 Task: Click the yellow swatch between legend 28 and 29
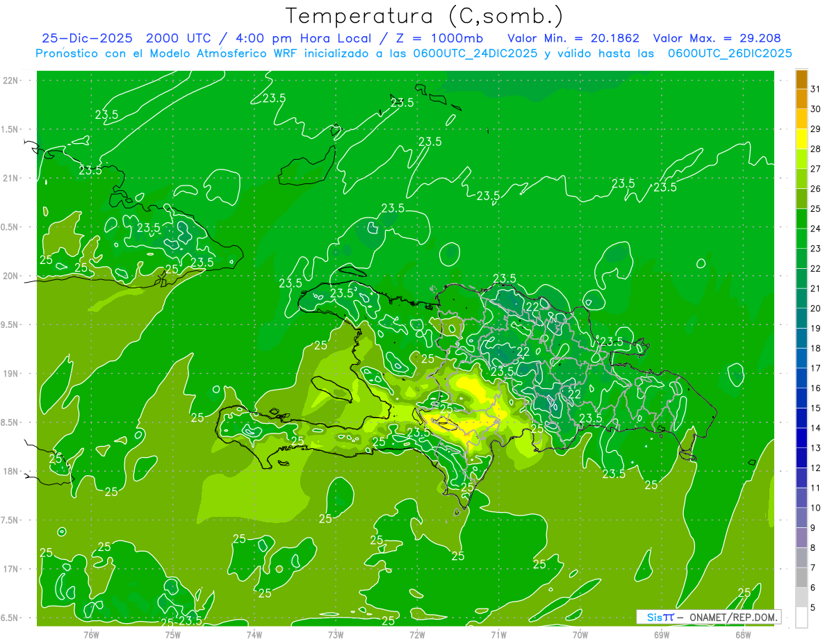[801, 139]
